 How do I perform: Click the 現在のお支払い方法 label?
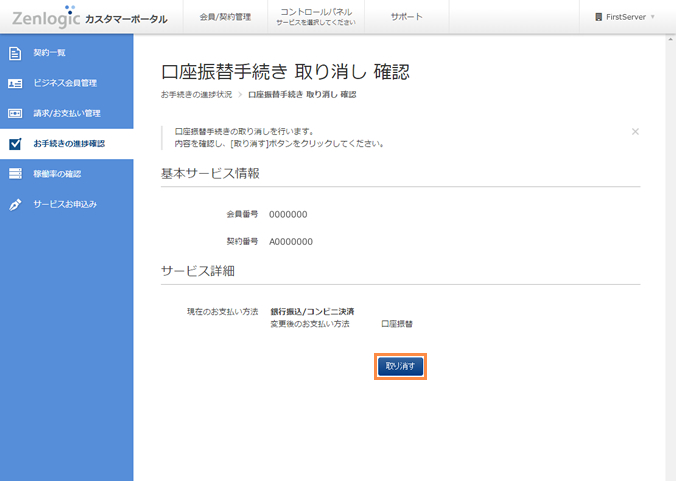point(222,312)
